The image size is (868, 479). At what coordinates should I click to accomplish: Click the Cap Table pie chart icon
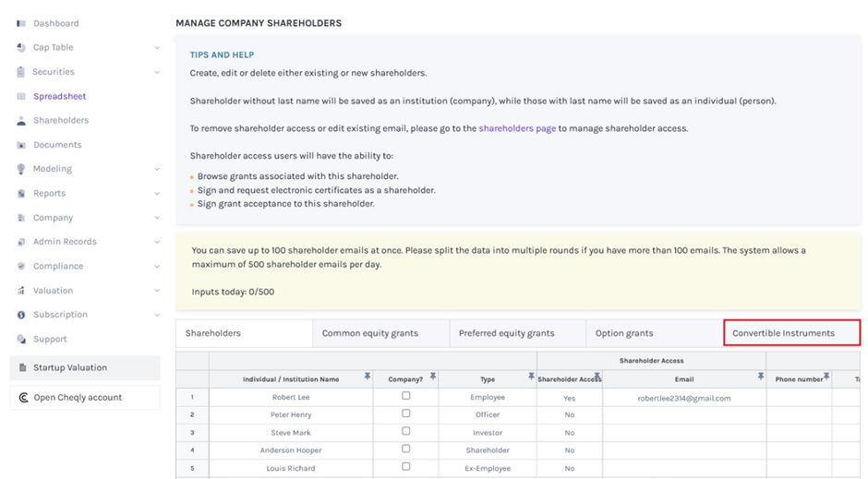click(x=21, y=47)
